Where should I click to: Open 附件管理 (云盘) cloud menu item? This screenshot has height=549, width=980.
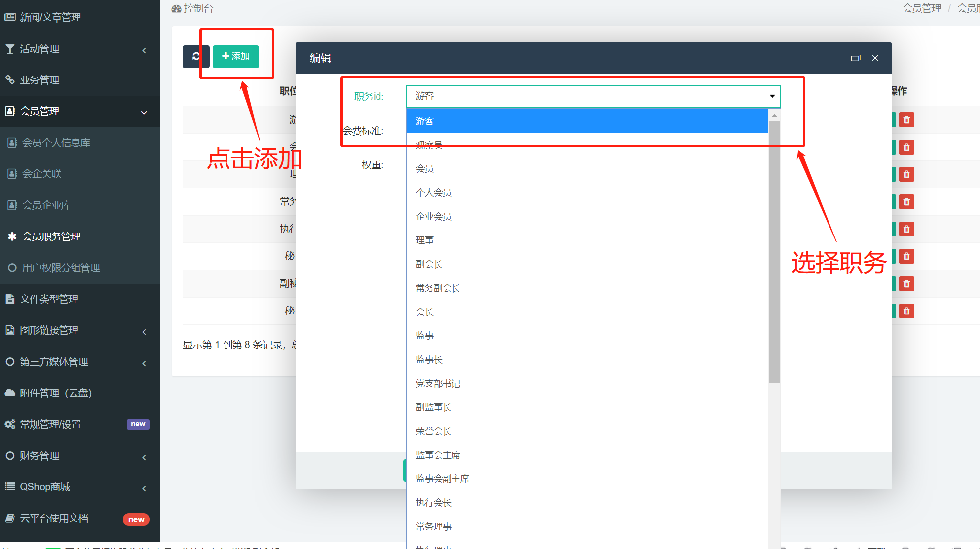click(56, 393)
